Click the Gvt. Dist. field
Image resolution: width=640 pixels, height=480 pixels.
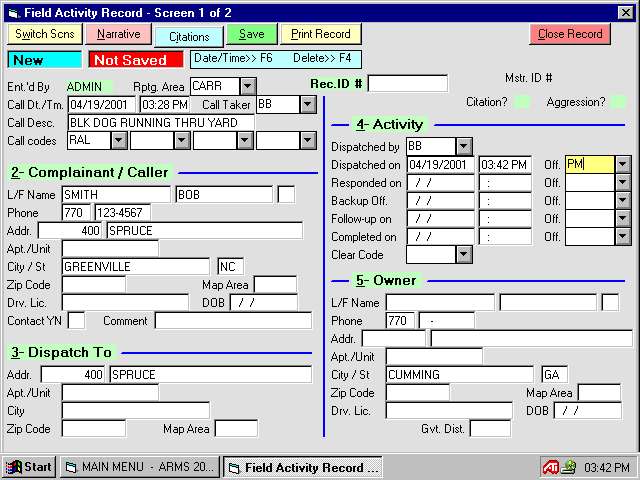(x=490, y=429)
